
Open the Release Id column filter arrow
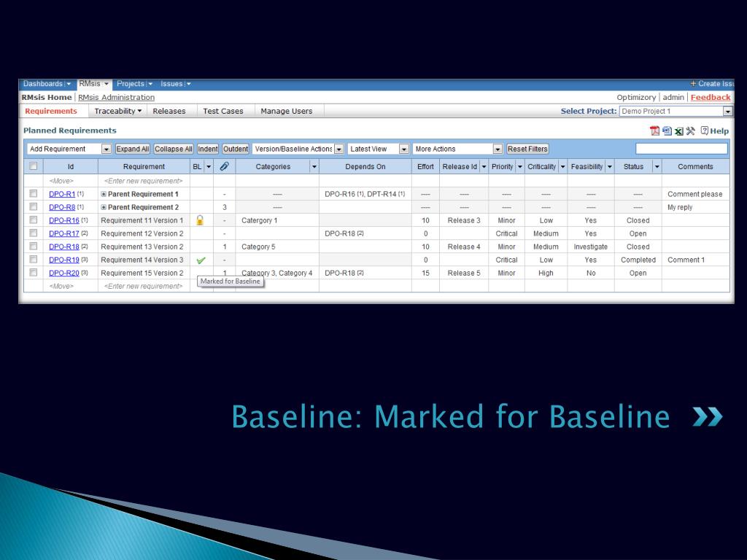(x=484, y=167)
